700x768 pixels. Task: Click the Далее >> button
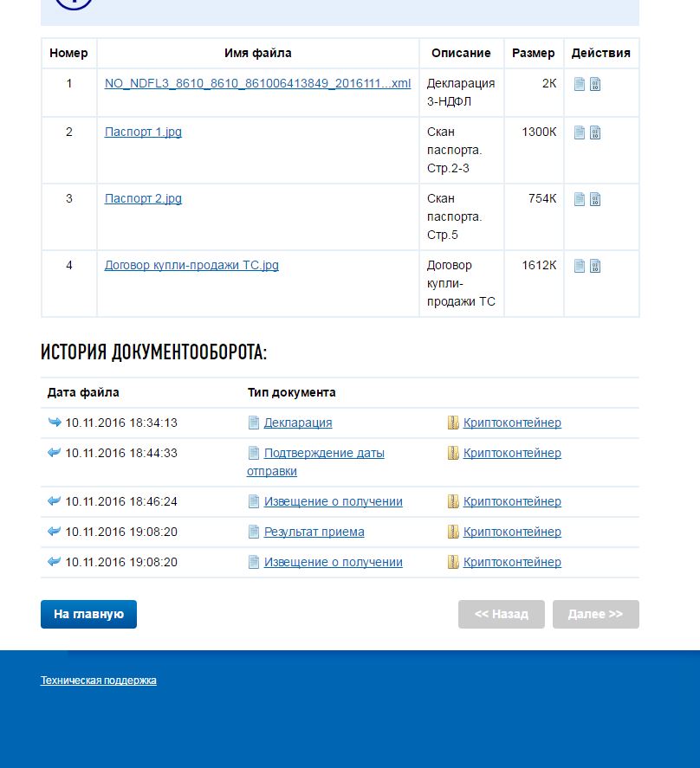tap(595, 614)
